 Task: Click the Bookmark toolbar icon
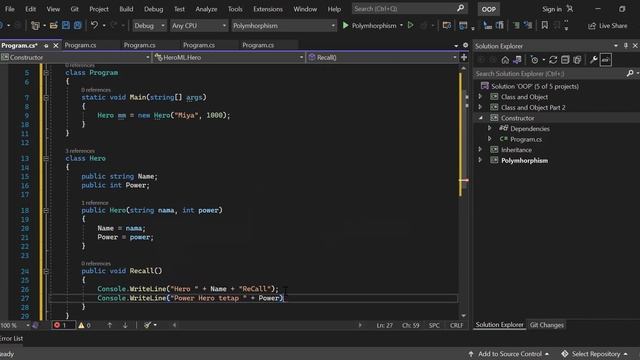point(544,25)
